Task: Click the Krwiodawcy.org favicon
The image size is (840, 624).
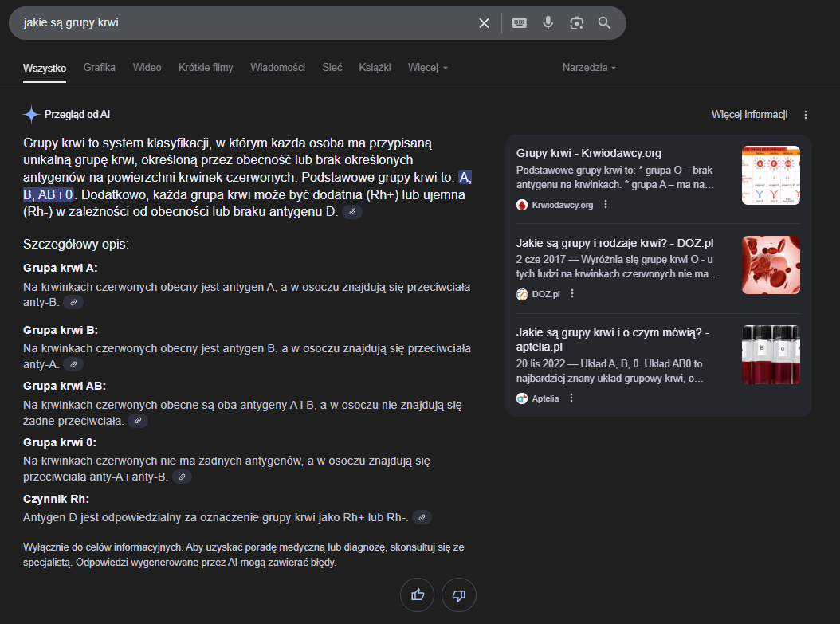Action: 522,205
